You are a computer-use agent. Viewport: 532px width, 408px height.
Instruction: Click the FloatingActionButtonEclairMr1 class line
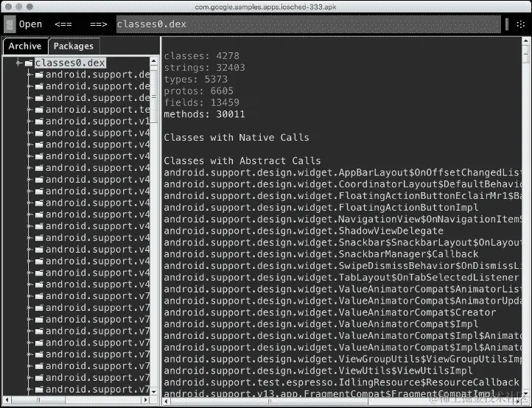[x=343, y=196]
